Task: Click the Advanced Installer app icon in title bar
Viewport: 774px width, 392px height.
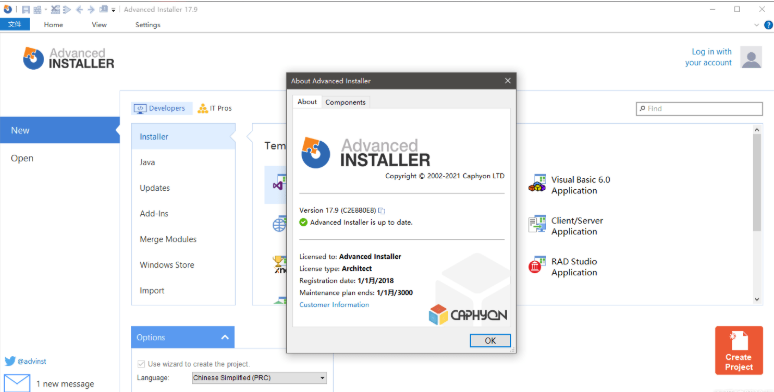Action: [7, 9]
